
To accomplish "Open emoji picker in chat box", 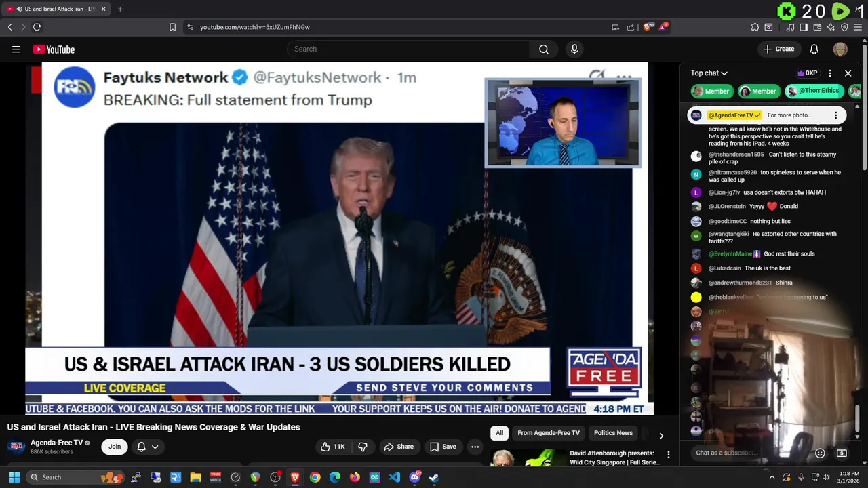I will [820, 453].
